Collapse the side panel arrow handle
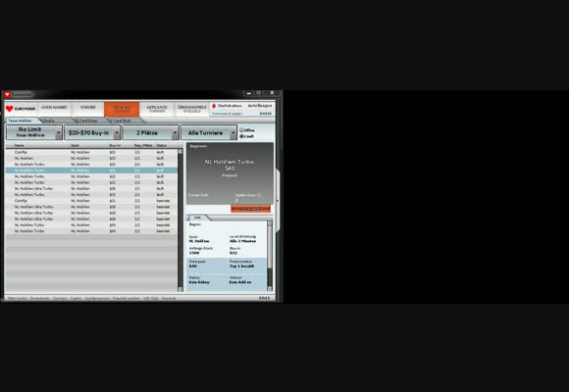The image size is (569, 392). pyautogui.click(x=278, y=200)
